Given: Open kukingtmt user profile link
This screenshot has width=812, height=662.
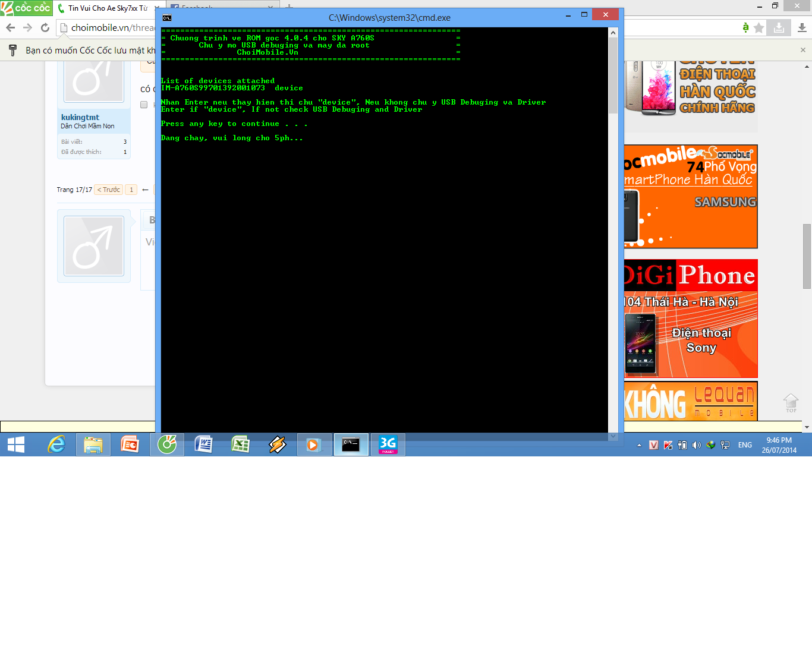Looking at the screenshot, I should coord(80,118).
